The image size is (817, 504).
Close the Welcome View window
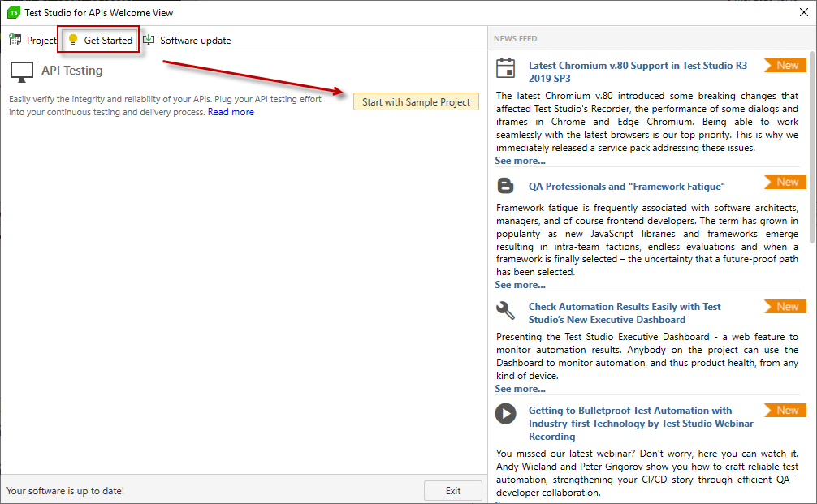(804, 12)
